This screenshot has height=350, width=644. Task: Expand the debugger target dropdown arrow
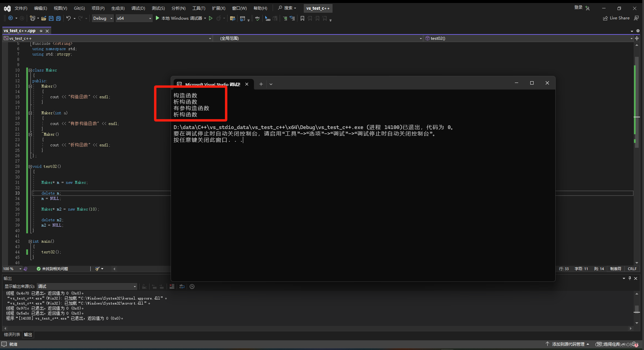coord(205,18)
